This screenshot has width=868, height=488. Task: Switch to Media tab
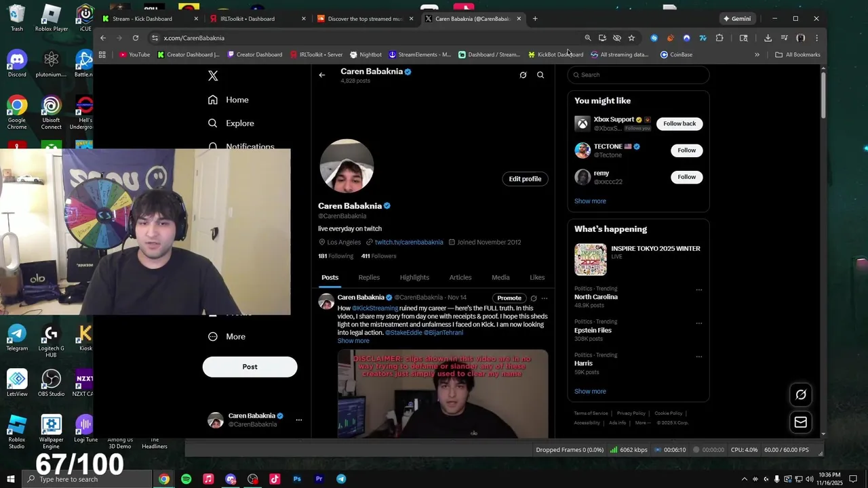pyautogui.click(x=500, y=277)
